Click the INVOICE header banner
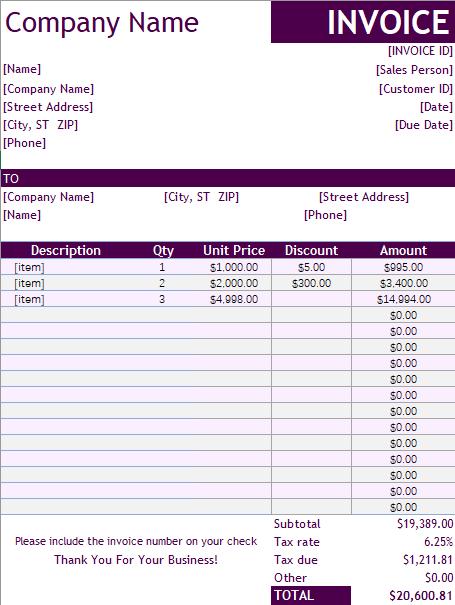 363,22
